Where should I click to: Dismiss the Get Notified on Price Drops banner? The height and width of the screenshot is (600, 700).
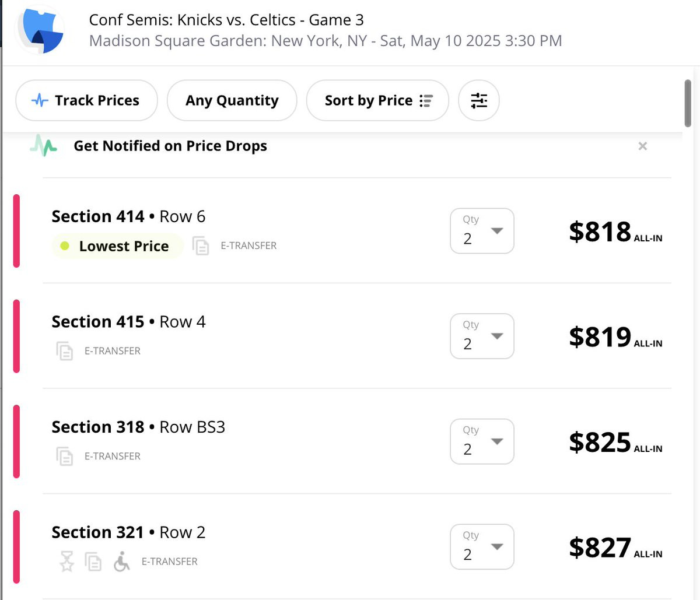point(642,146)
